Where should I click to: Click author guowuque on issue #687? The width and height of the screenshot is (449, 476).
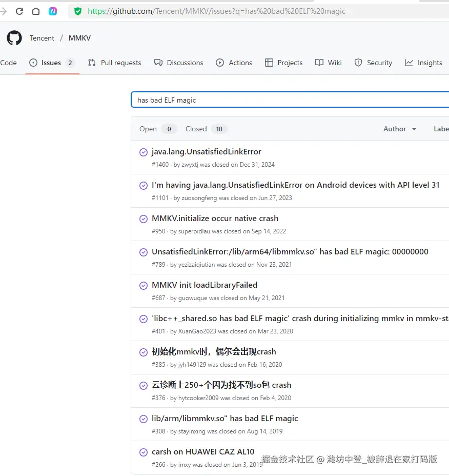(193, 299)
